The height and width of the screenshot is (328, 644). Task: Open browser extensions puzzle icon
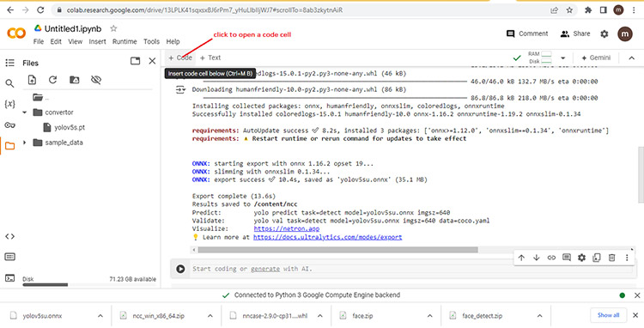(x=588, y=10)
